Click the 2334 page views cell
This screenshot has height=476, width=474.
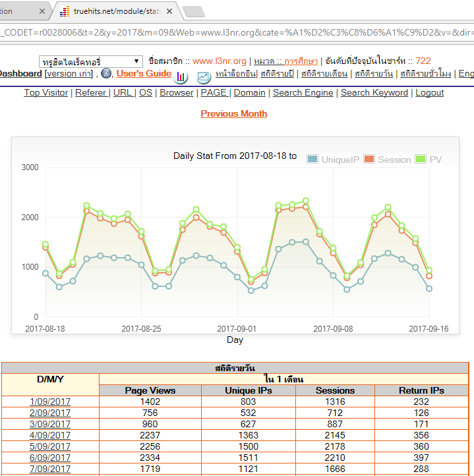(x=150, y=458)
